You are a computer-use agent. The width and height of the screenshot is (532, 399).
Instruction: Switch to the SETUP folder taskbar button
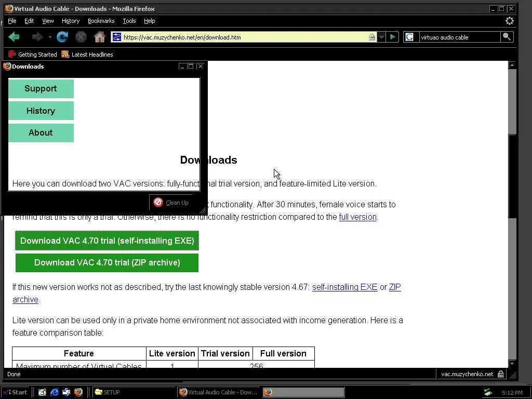tap(134, 392)
